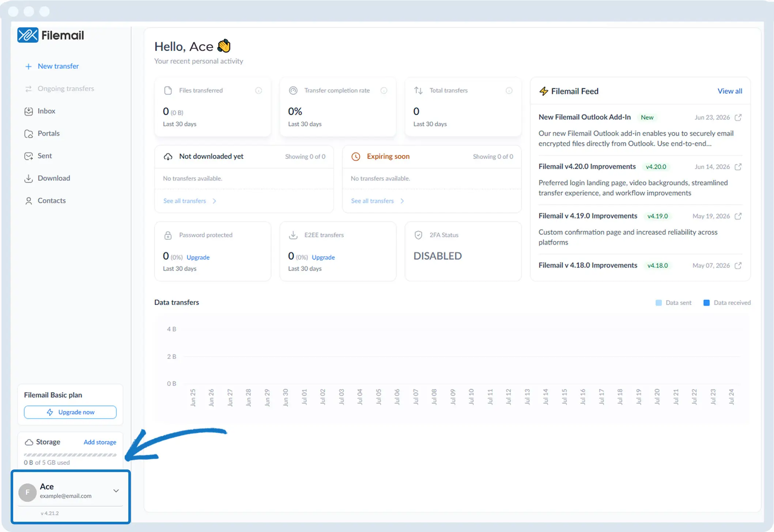Click the Sent envelope icon
The height and width of the screenshot is (532, 774).
point(29,156)
